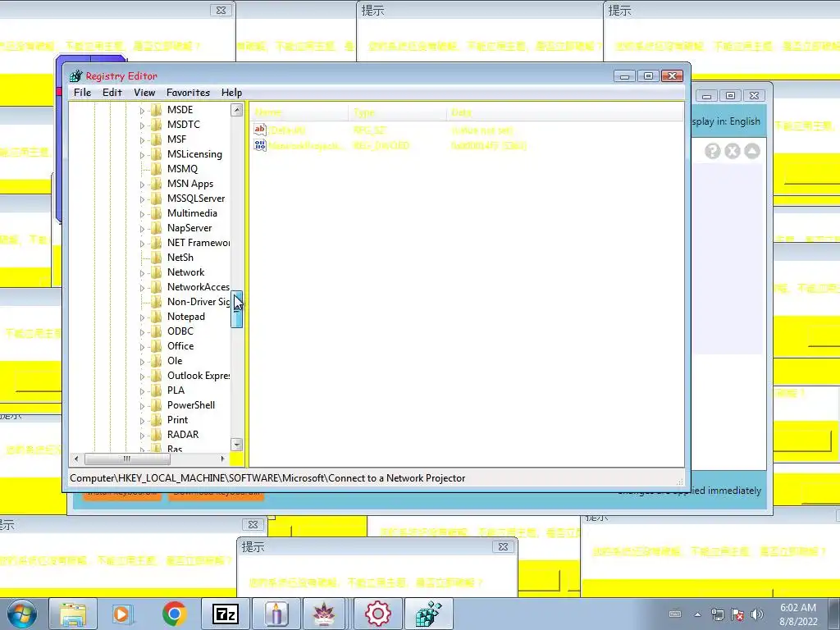Click the horizontal scrollbar thumb in tree

[x=127, y=459]
